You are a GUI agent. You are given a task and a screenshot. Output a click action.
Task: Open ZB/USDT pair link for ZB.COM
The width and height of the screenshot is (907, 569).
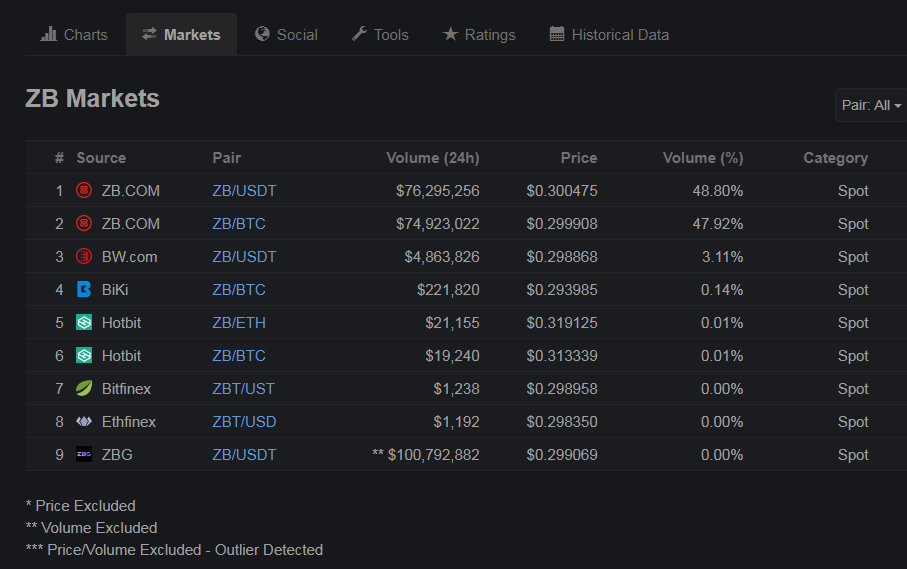244,191
